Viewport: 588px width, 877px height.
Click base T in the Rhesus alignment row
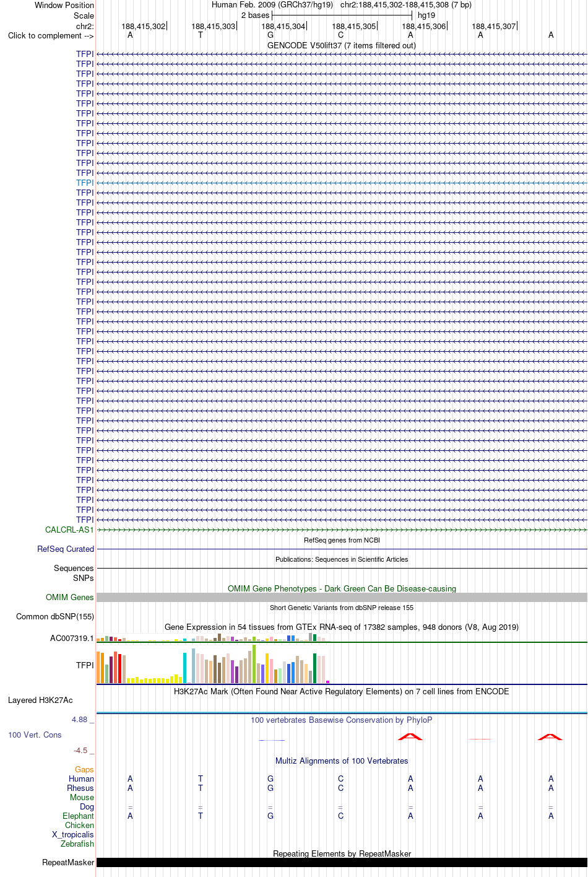201,788
